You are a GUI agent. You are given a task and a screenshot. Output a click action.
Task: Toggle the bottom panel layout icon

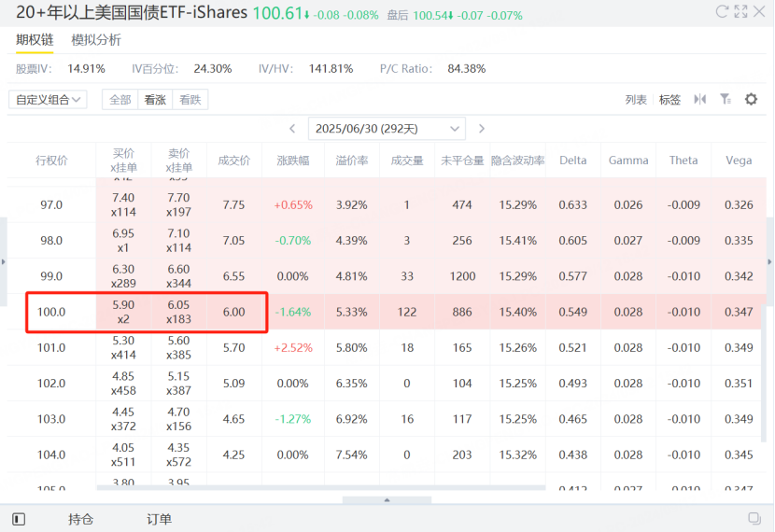19,519
